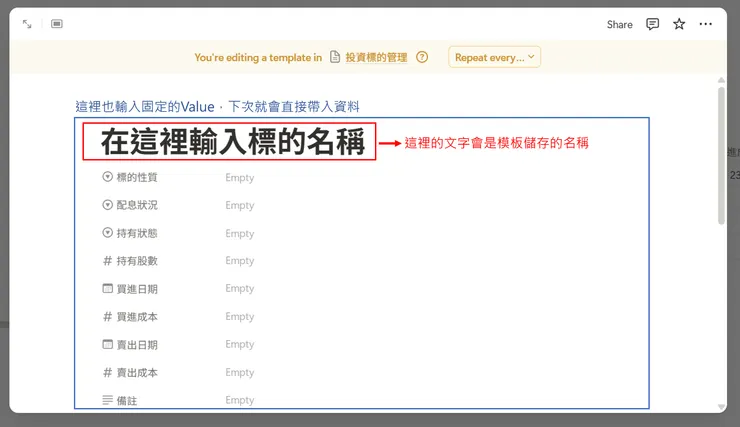Open page in full view with the expand arrows
Viewport: 740px width, 427px height.
pos(27,24)
